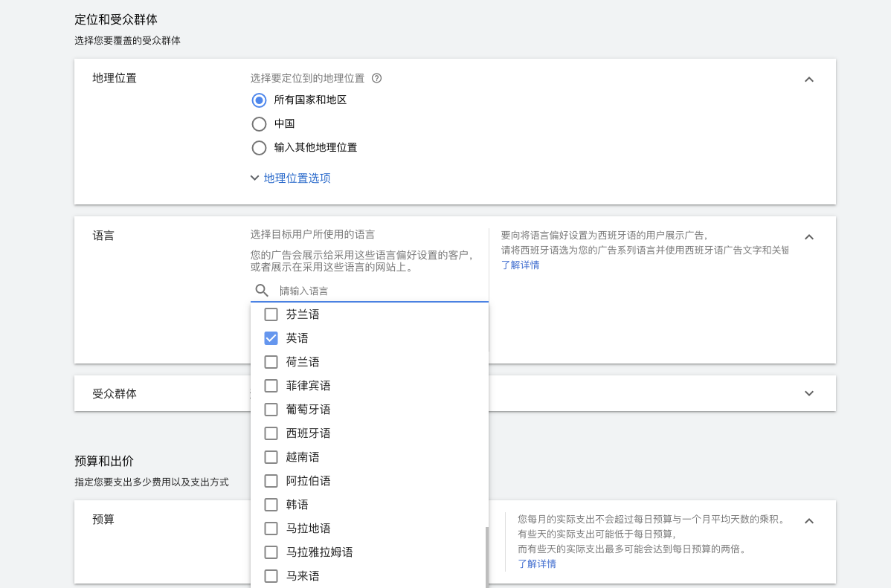891x588 pixels.
Task: Click the help icon beside 选择要定位到的地理位置
Action: tap(376, 78)
